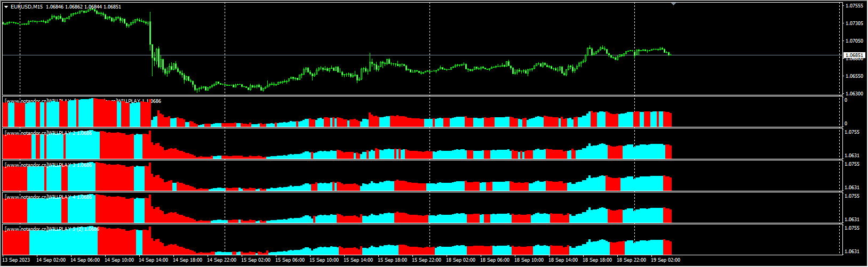Click the 18 Sep 06:00 time label
This screenshot has height=267, width=868.
(495, 261)
